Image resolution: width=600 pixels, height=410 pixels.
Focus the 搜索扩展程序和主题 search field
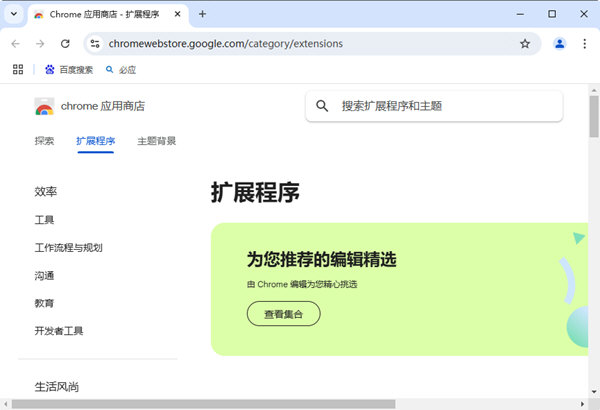(434, 106)
